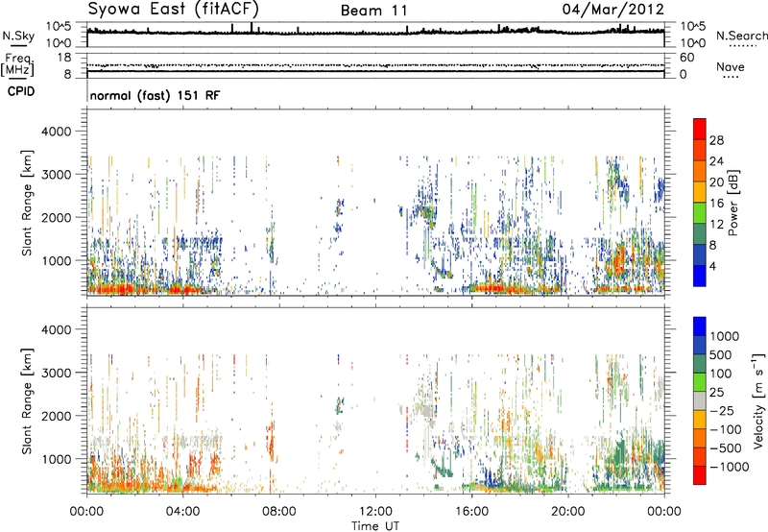Click the "16" label on Power colorbar
Image resolution: width=768 pixels, height=532 pixels.
point(716,204)
